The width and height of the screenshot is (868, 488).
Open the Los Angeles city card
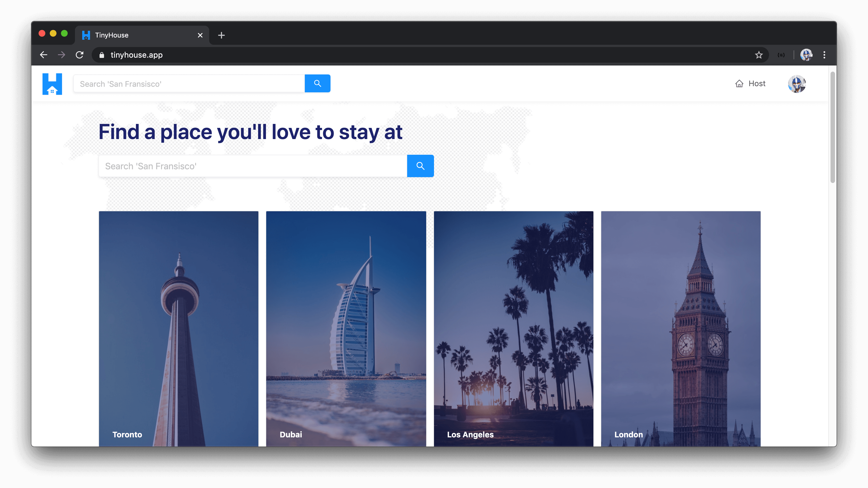click(513, 329)
